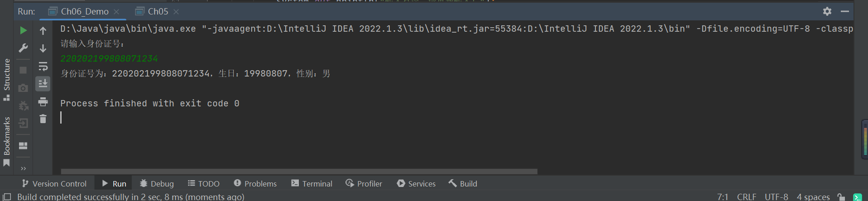
Task: Rerun Ch06_Demo with green play icon
Action: click(x=23, y=31)
